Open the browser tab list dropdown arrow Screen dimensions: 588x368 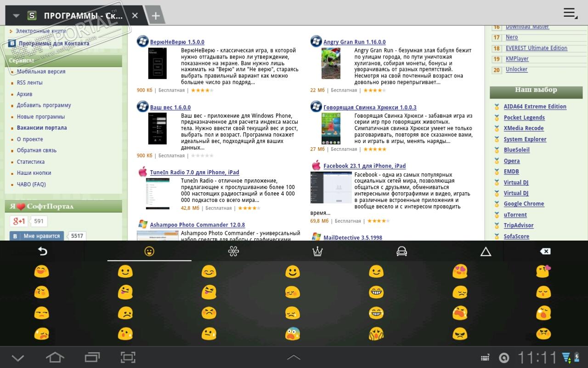[16, 16]
